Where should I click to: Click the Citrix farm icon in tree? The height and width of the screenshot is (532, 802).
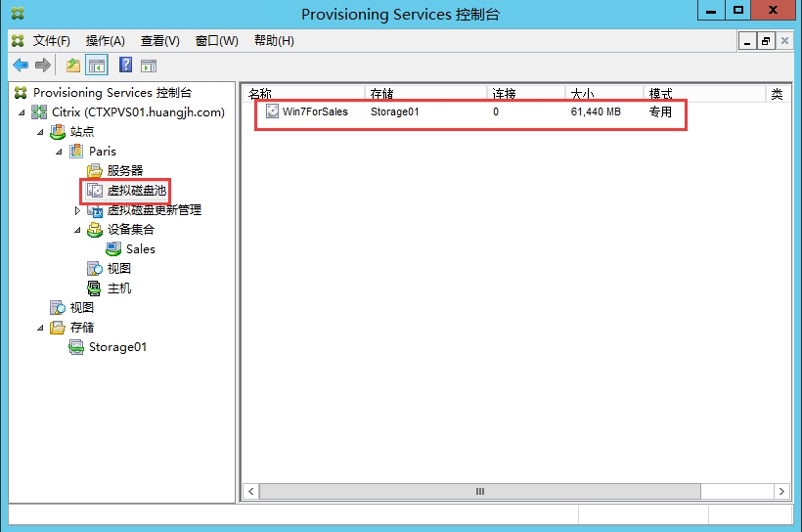click(x=39, y=112)
